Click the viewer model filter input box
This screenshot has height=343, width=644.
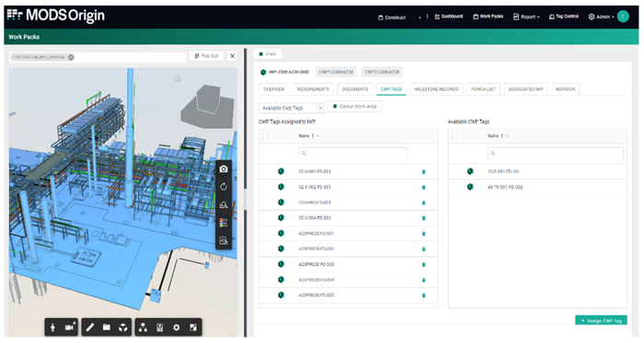pyautogui.click(x=98, y=57)
